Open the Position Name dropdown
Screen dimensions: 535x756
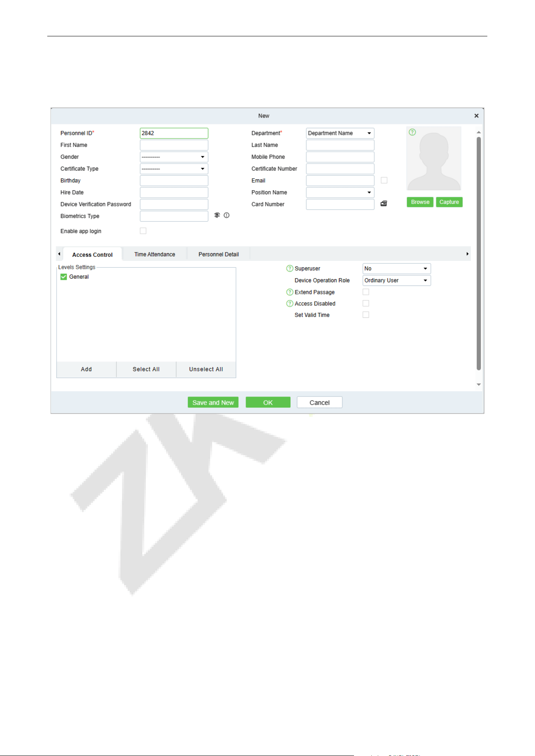[340, 193]
